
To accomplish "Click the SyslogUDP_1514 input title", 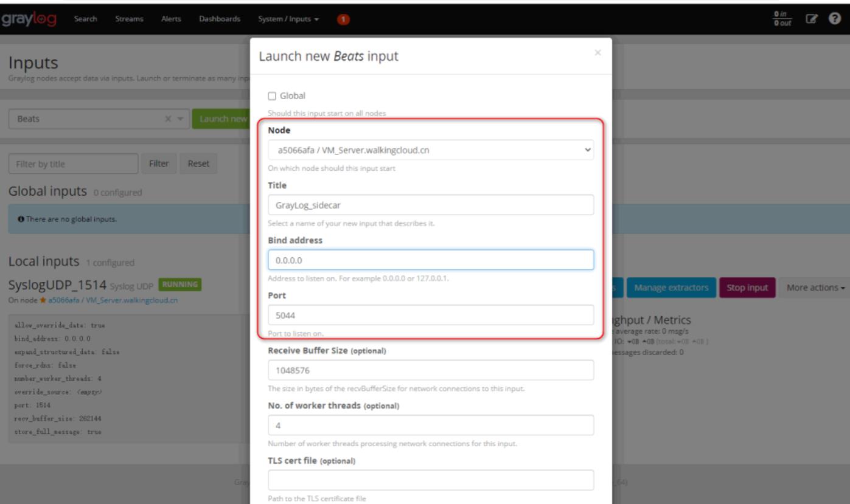I will pos(57,285).
